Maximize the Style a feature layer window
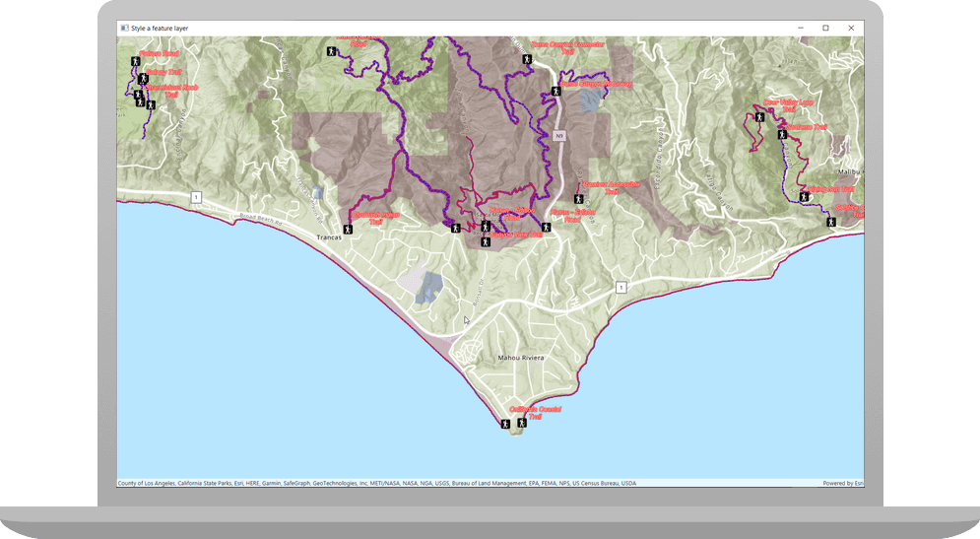Image resolution: width=980 pixels, height=539 pixels. [825, 28]
